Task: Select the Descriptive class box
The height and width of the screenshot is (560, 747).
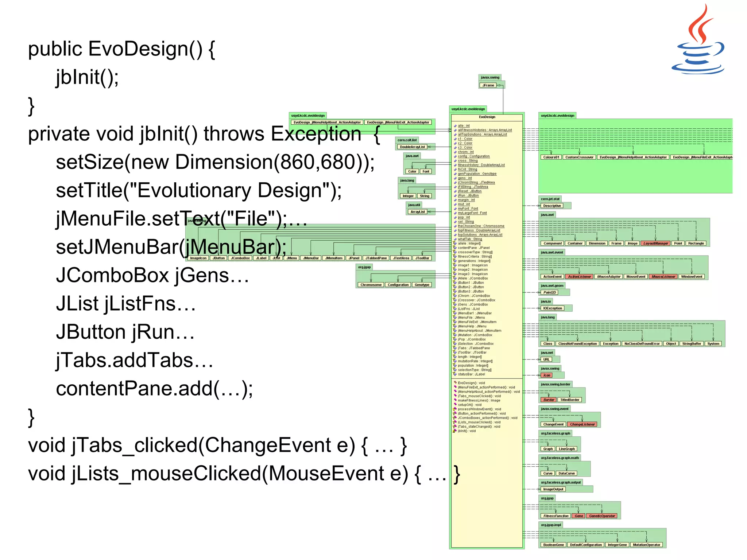Action: 552,206
